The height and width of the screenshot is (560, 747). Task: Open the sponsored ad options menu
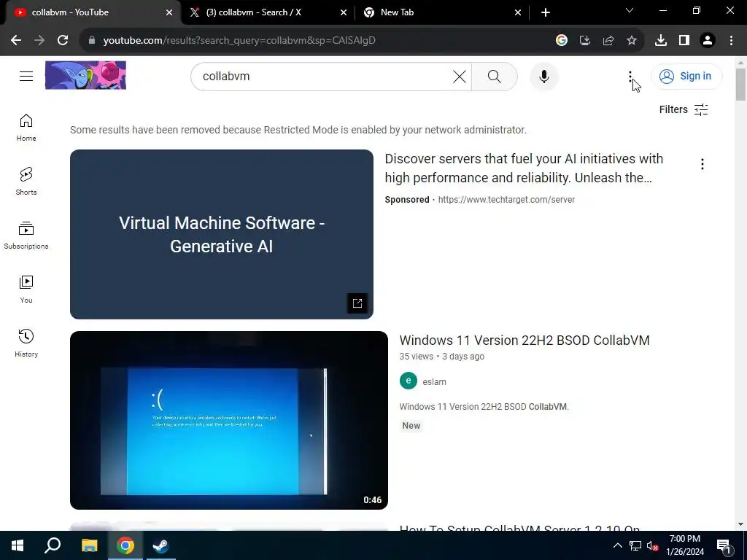click(703, 164)
